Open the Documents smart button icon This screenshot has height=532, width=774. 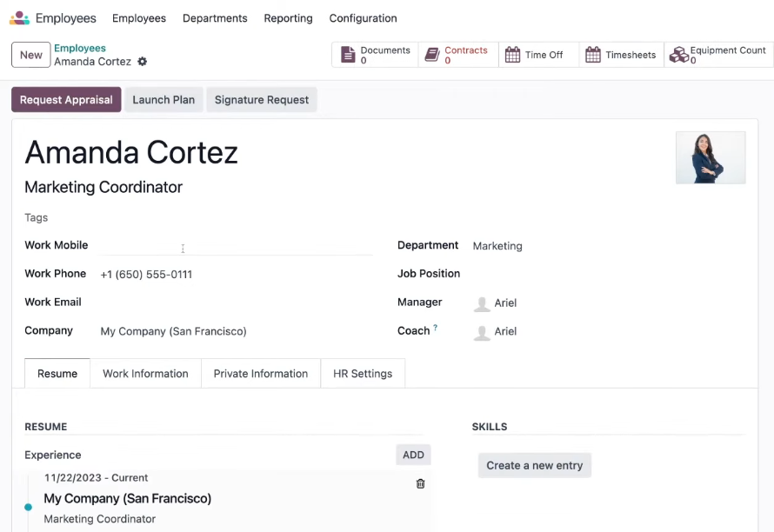click(348, 55)
